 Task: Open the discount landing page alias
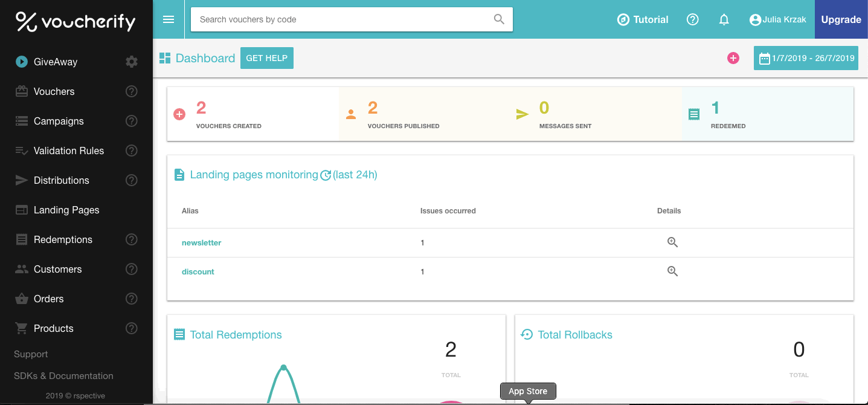click(x=198, y=271)
